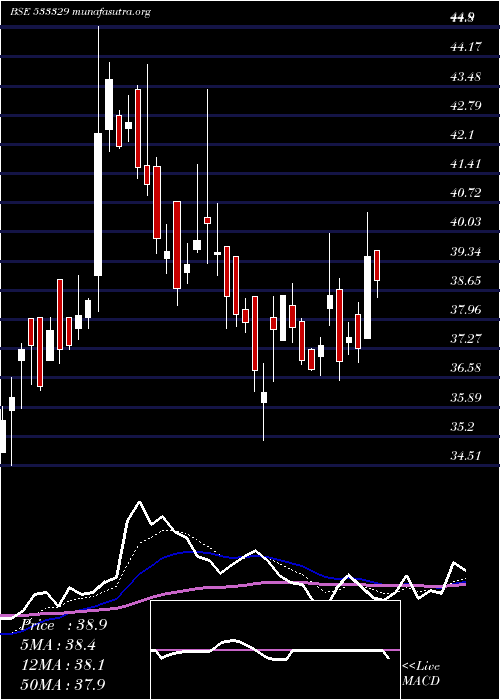The image size is (500, 700).
Task: Click the 44.17 price axis label
Action: 466,46
